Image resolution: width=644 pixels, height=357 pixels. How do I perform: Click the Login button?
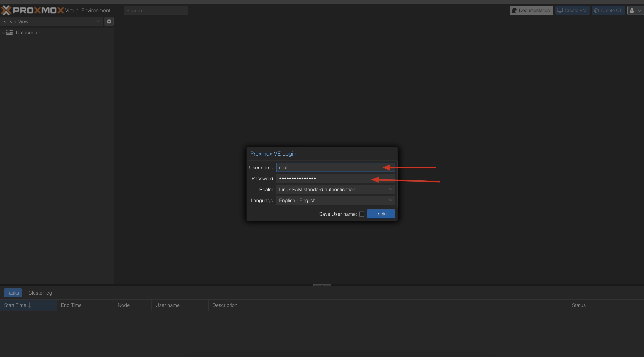click(381, 214)
